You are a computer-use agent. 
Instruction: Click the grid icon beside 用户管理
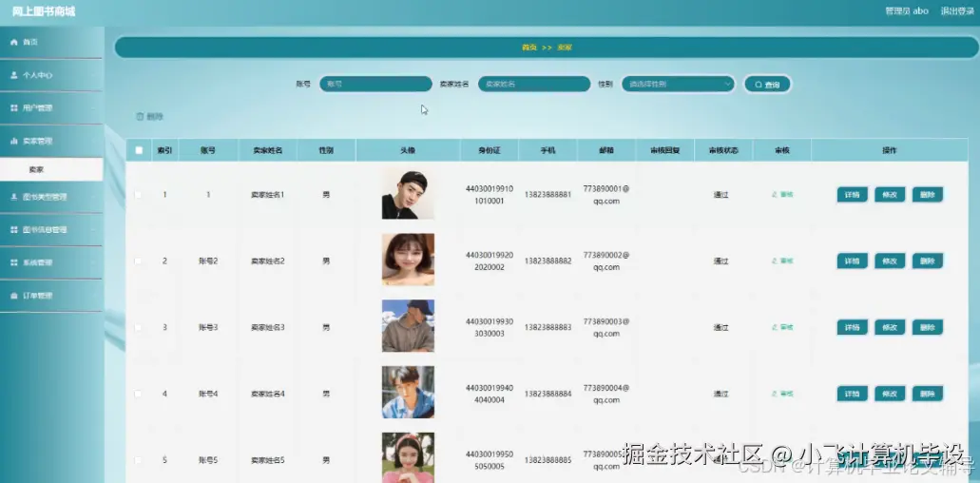point(13,108)
